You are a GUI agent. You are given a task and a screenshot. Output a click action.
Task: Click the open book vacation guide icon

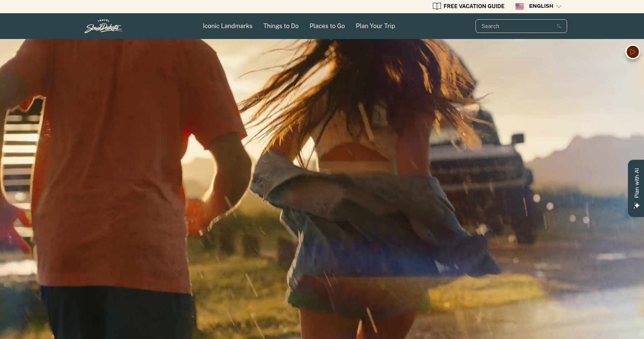point(437,6)
